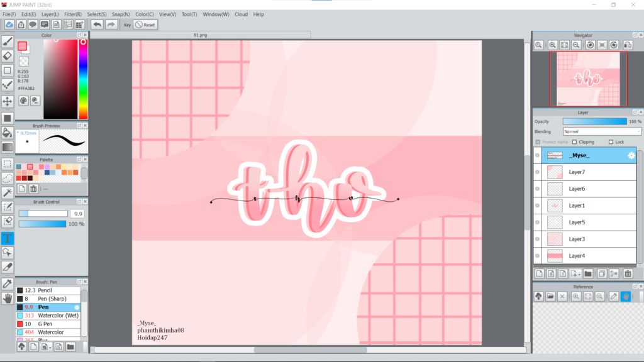This screenshot has height=362, width=644.
Task: Select the Text tool
Action: [8, 238]
